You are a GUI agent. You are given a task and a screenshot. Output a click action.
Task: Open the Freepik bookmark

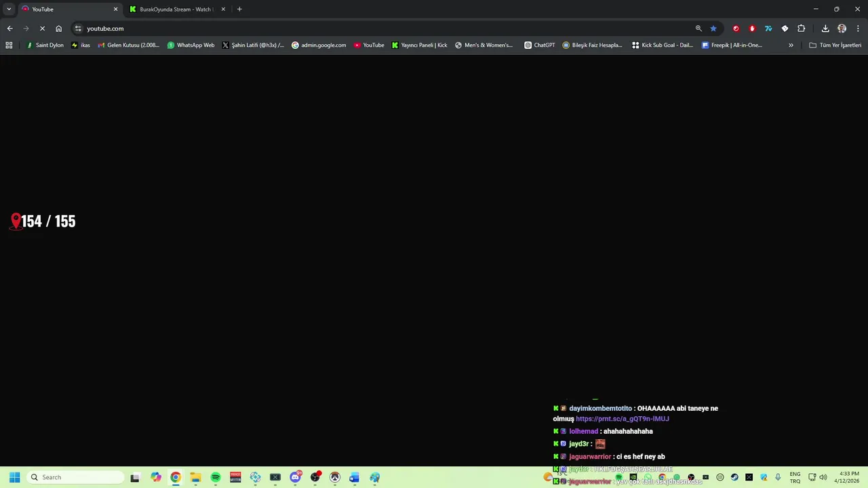coord(732,45)
